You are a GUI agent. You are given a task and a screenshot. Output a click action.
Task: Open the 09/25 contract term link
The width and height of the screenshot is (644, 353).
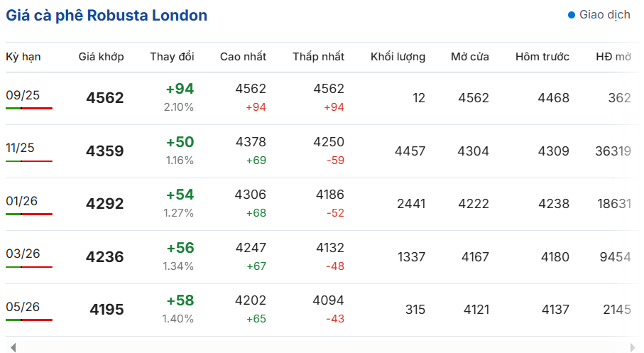(23, 95)
